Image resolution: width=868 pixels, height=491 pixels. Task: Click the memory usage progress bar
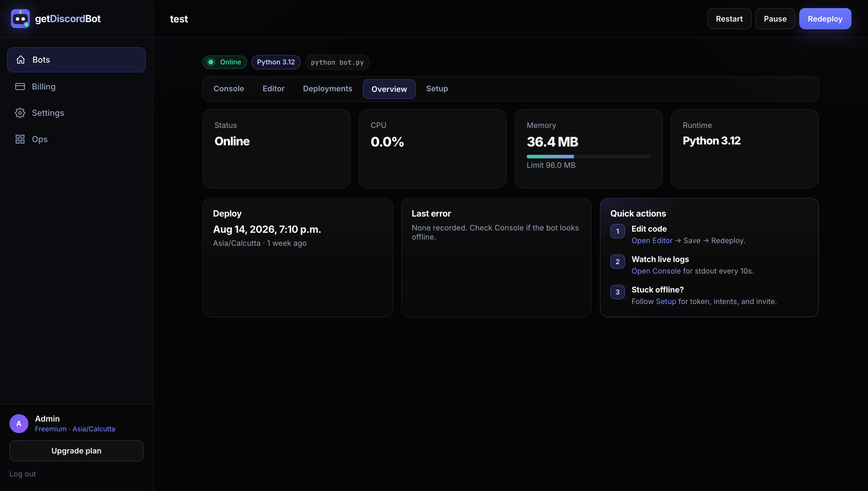coord(589,157)
